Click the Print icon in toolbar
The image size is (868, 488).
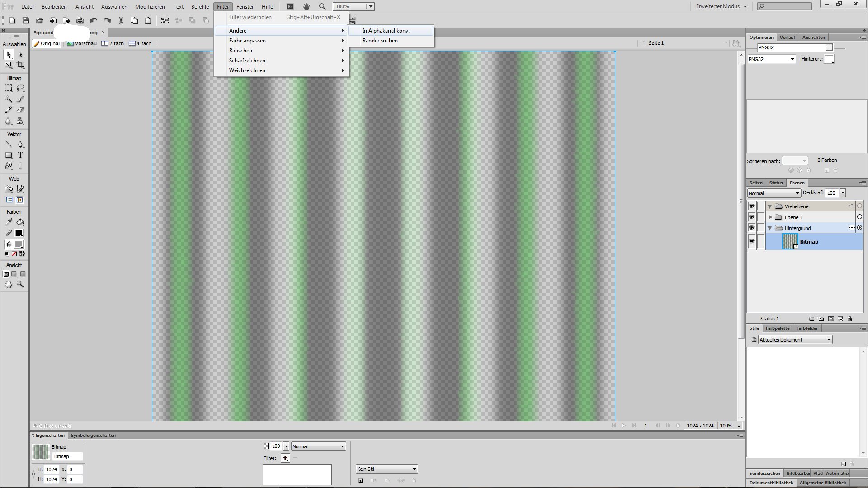(x=80, y=20)
